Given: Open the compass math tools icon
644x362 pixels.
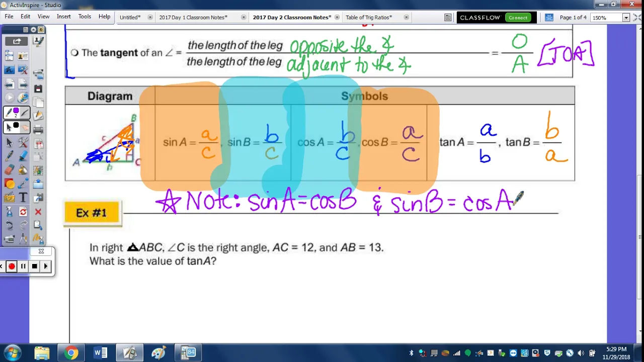Looking at the screenshot, I should point(23,239).
